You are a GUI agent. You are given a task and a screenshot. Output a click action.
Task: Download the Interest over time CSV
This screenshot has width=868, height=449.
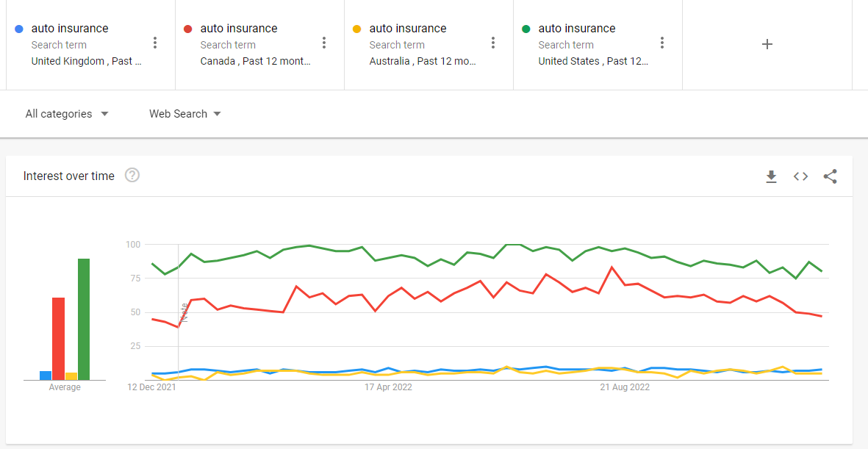tap(771, 176)
